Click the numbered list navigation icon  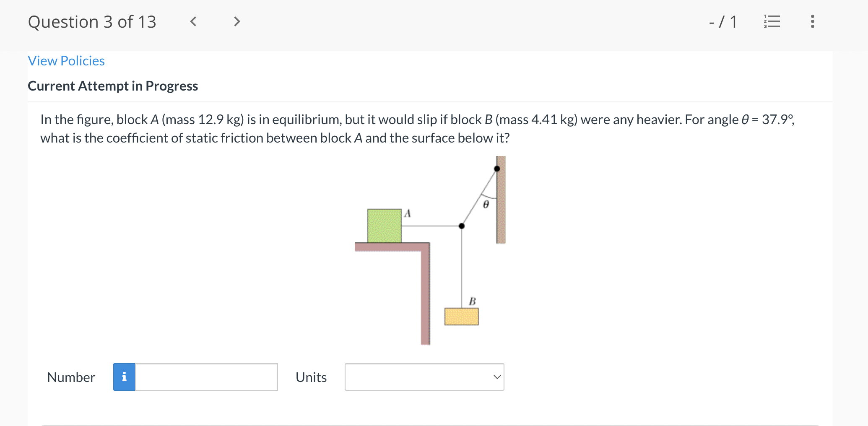coord(772,22)
